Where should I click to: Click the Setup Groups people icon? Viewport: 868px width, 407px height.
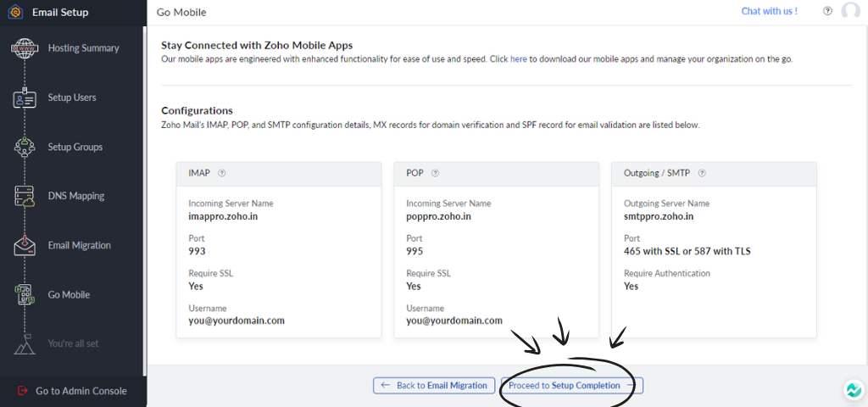click(25, 148)
